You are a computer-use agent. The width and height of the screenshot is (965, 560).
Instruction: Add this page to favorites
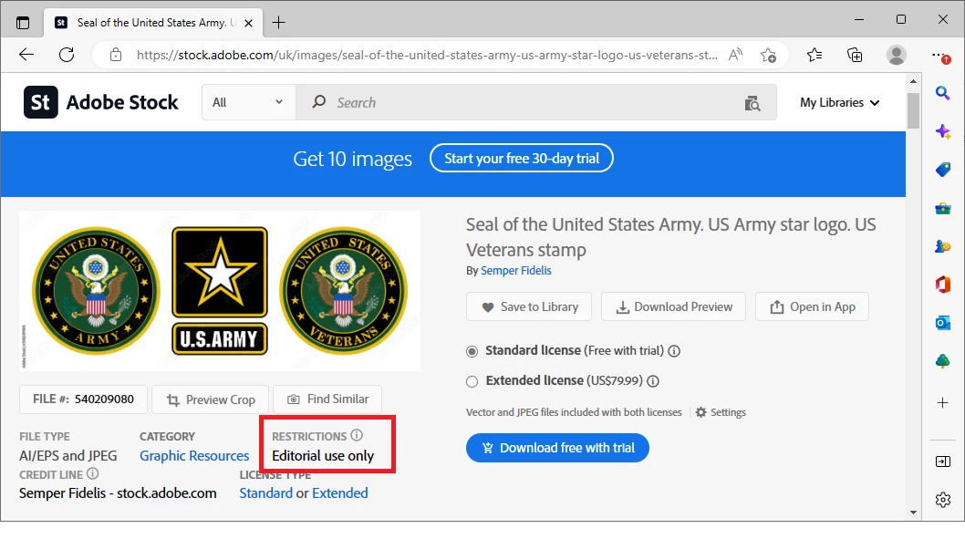click(768, 55)
